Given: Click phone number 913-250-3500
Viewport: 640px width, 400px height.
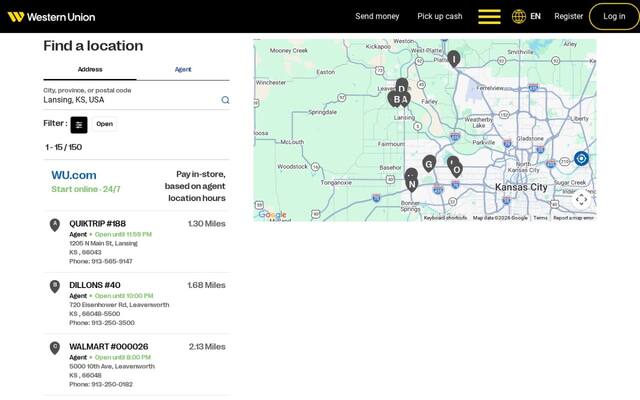Looking at the screenshot, I should (x=113, y=323).
